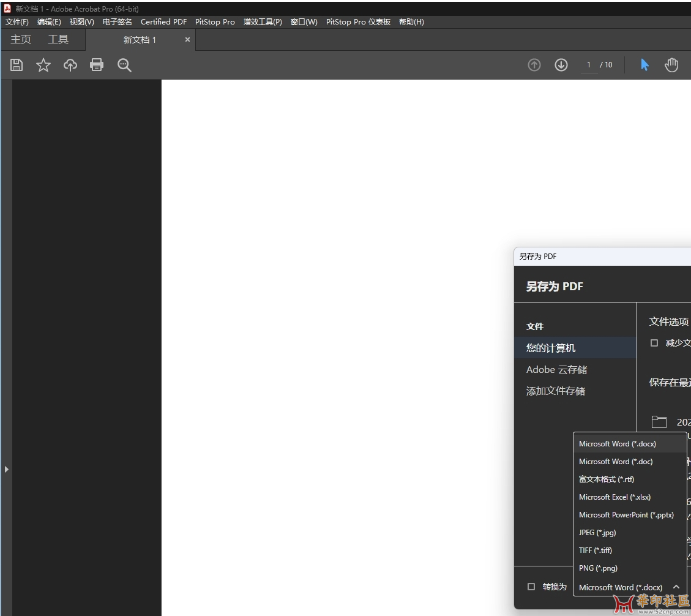
Task: Select Adobe 云存储 location
Action: [x=556, y=370]
